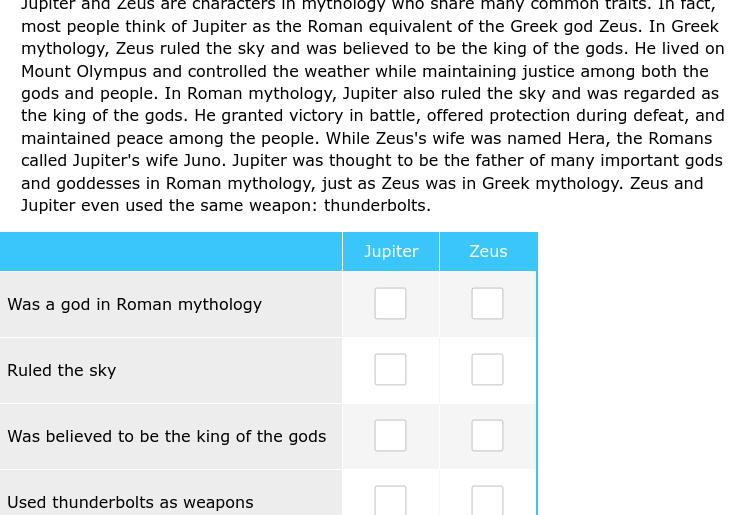The width and height of the screenshot is (731, 515).
Task: Click the Zeus column header
Action: (x=488, y=252)
